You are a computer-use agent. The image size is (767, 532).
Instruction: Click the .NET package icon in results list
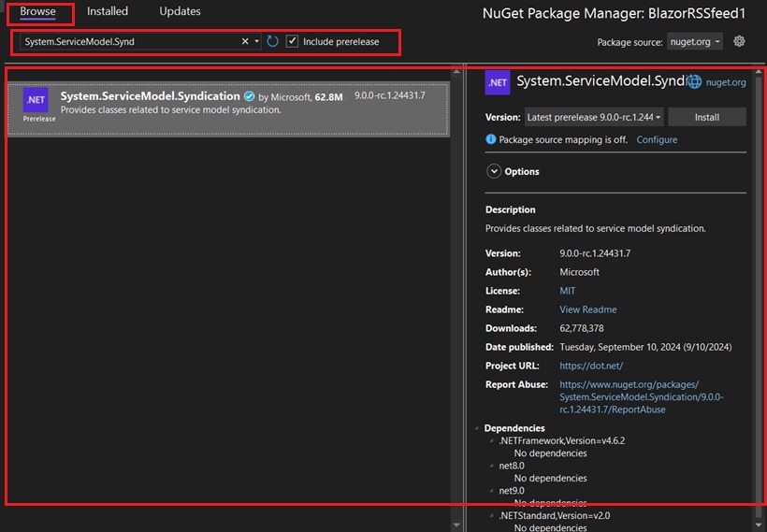[x=36, y=100]
